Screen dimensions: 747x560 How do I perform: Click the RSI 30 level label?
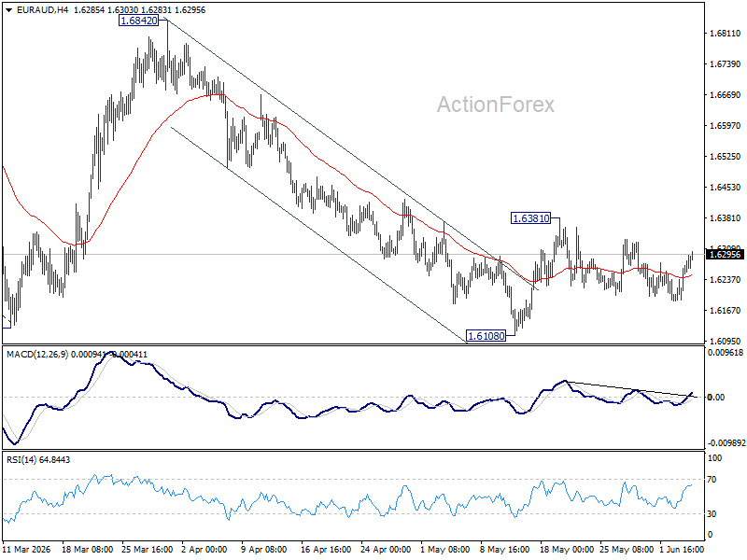pos(712,514)
